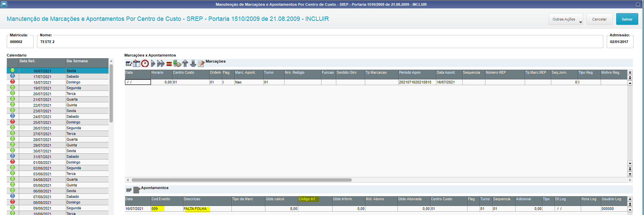
Task: Click the Cancelar button
Action: [x=599, y=19]
